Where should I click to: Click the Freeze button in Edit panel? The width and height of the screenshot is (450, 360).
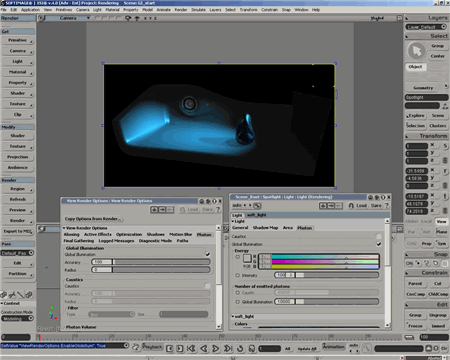415,326
